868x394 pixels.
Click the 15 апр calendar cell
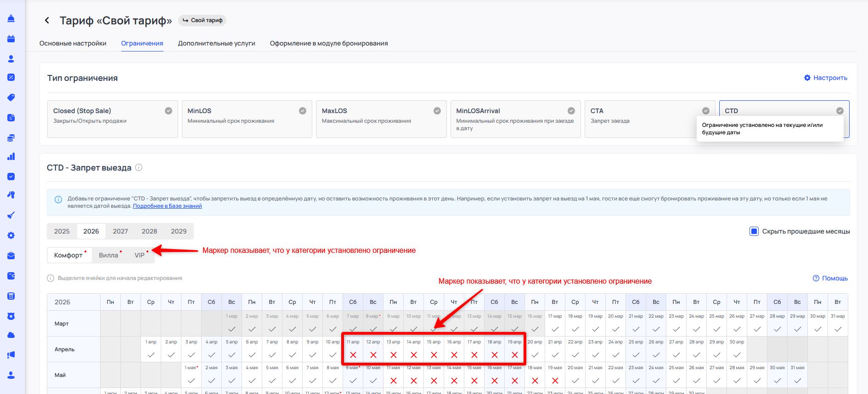[434, 349]
